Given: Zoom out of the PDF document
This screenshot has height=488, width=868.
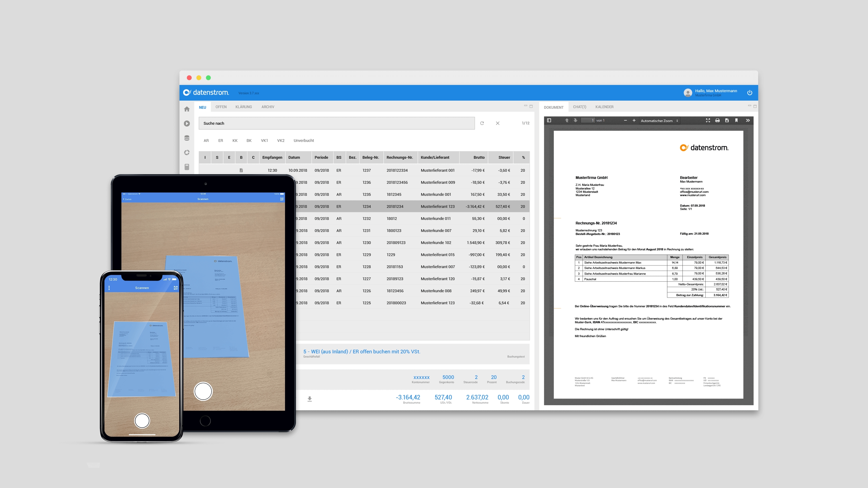Looking at the screenshot, I should [x=625, y=121].
